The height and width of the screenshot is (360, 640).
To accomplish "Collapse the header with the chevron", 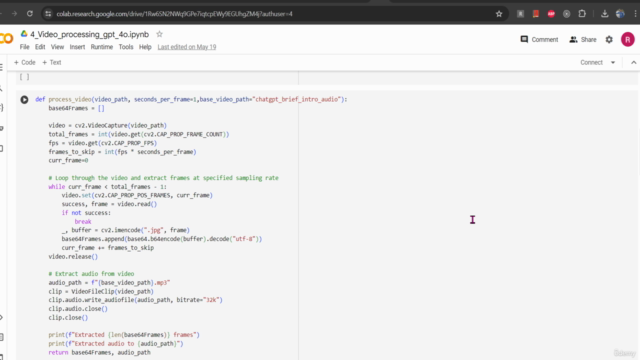I will pos(633,62).
